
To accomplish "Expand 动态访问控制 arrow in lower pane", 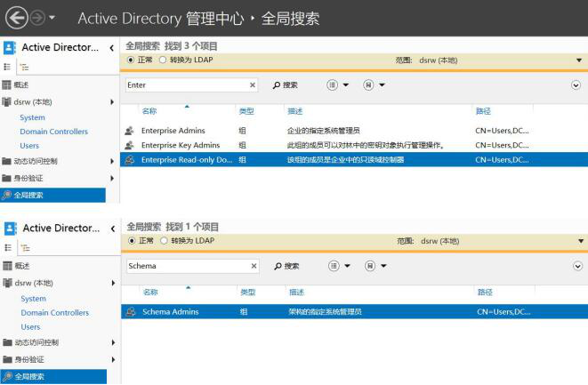I will [x=113, y=342].
